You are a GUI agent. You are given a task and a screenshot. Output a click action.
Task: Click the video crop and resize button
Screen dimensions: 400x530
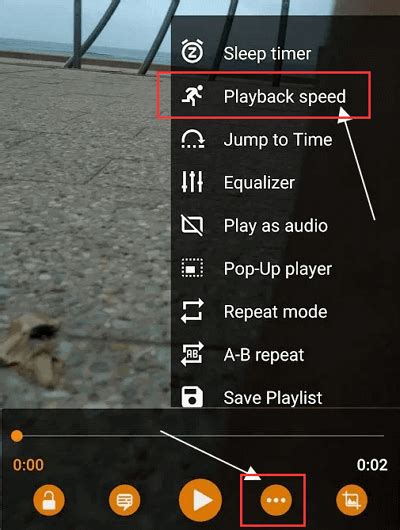tap(352, 500)
